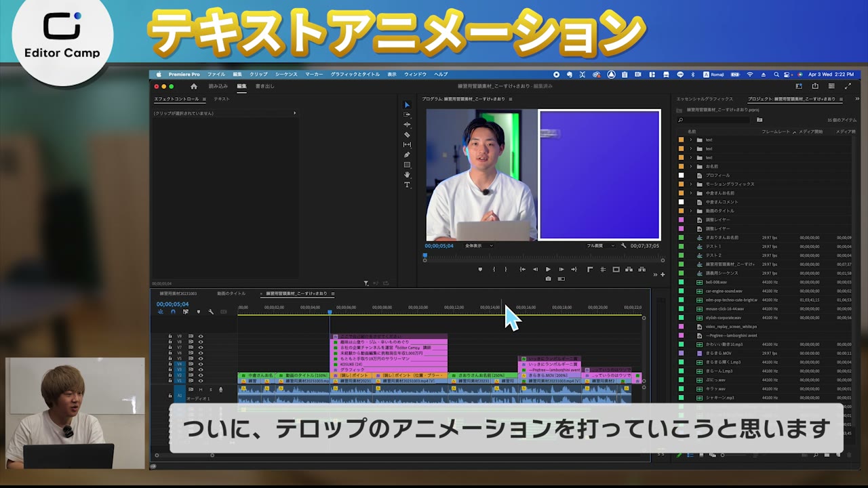The image size is (868, 488).
Task: Select the Track Select Forward tool
Action: pyautogui.click(x=407, y=115)
